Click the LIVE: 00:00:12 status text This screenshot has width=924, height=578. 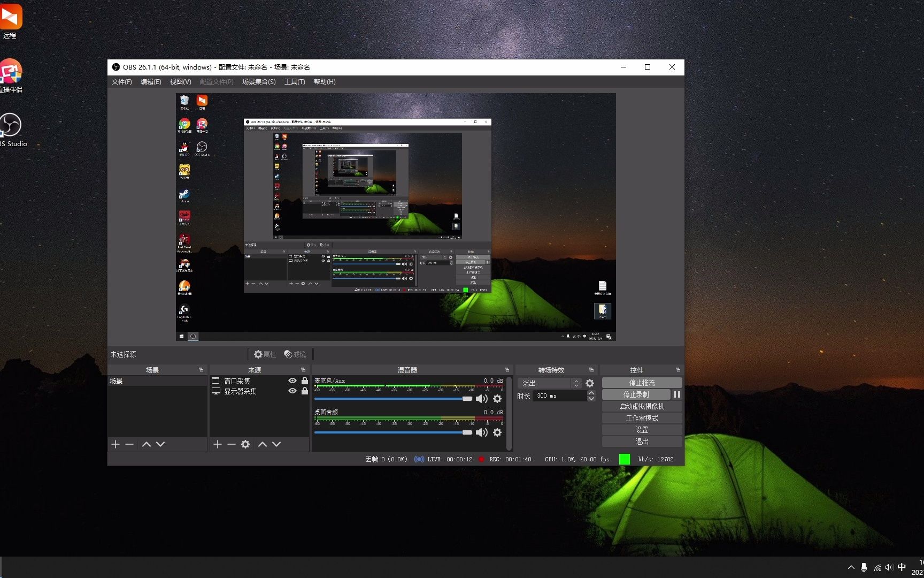click(x=450, y=459)
